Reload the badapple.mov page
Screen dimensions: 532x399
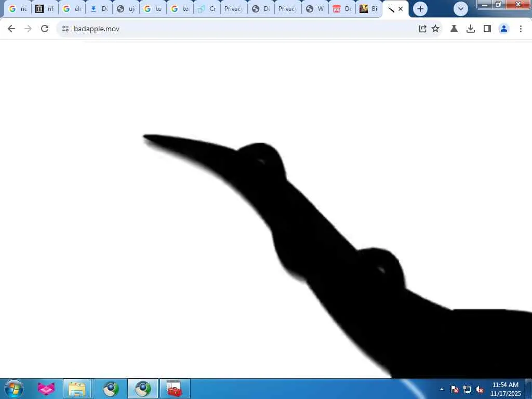pyautogui.click(x=45, y=29)
